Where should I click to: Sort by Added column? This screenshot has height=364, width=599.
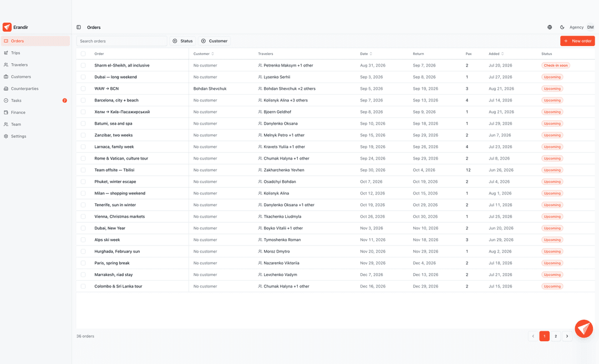tap(496, 54)
